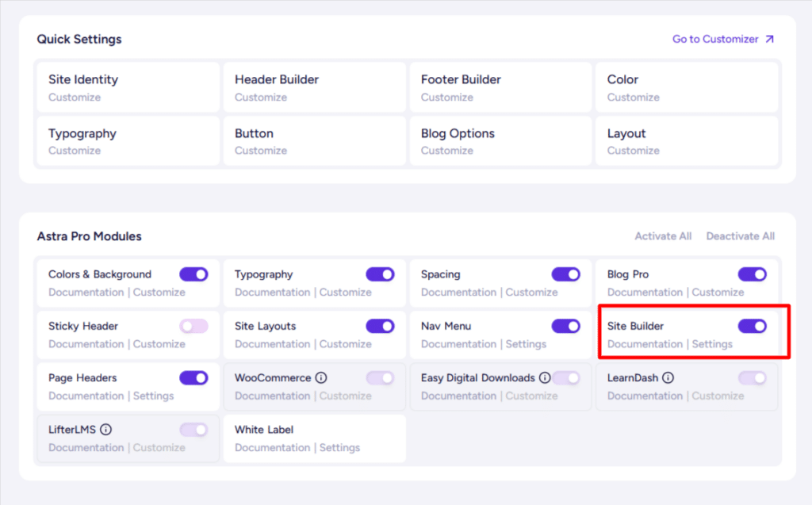Screen dimensions: 812x505
Task: Toggle the WooCommerce module switch
Action: coord(380,377)
